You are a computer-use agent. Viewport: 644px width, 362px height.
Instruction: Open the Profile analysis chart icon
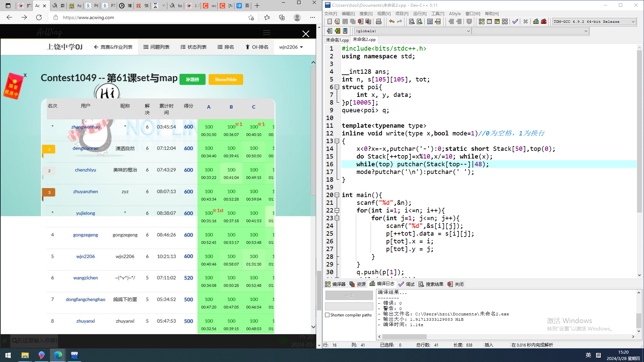pos(536,21)
